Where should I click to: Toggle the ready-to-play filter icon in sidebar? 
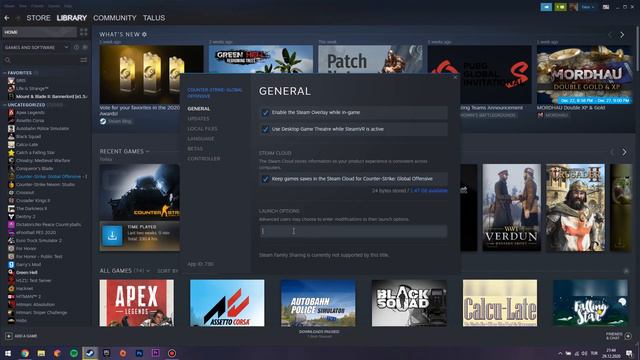[x=85, y=47]
